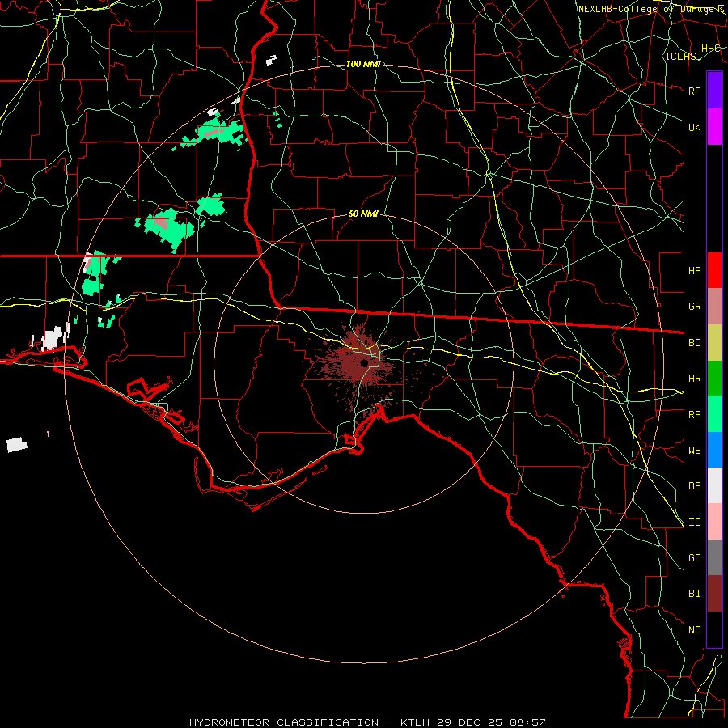This screenshot has height=728, width=728.
Task: Click the RA legend label text
Action: click(695, 415)
